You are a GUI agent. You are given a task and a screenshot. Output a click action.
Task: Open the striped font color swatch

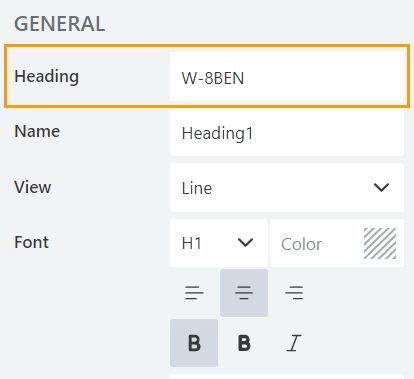point(380,244)
